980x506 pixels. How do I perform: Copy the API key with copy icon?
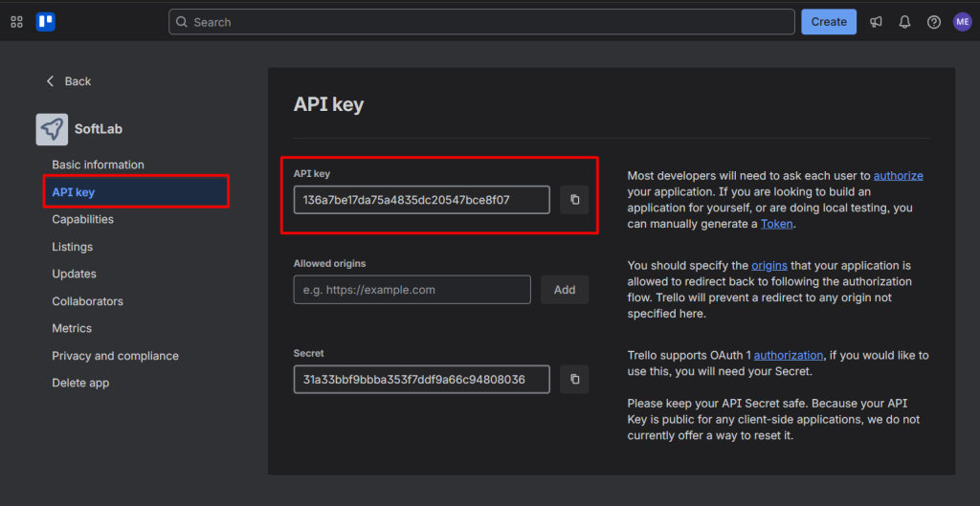[x=574, y=200]
